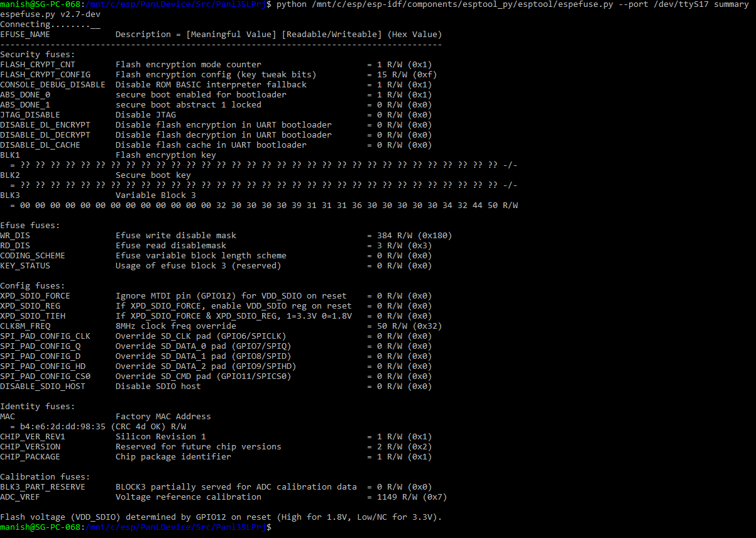Select the BLK3 Variable Block 3 hex data
The image size is (756, 538).
click(x=251, y=205)
